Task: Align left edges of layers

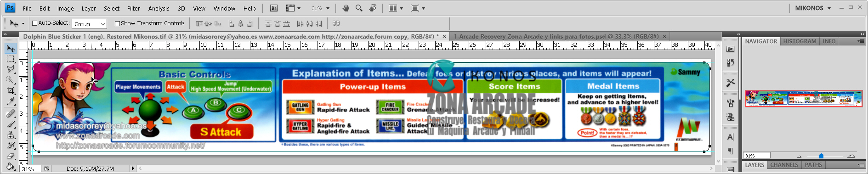Action: [232, 23]
